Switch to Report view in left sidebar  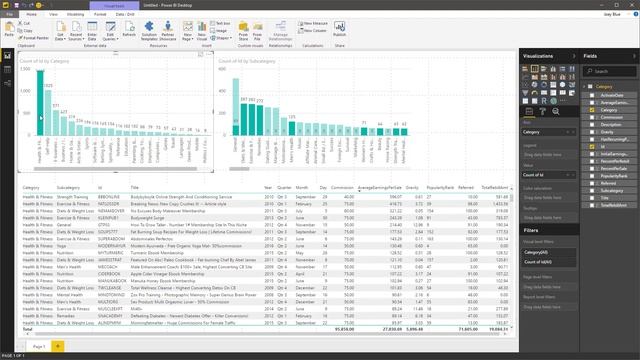pos(7,56)
